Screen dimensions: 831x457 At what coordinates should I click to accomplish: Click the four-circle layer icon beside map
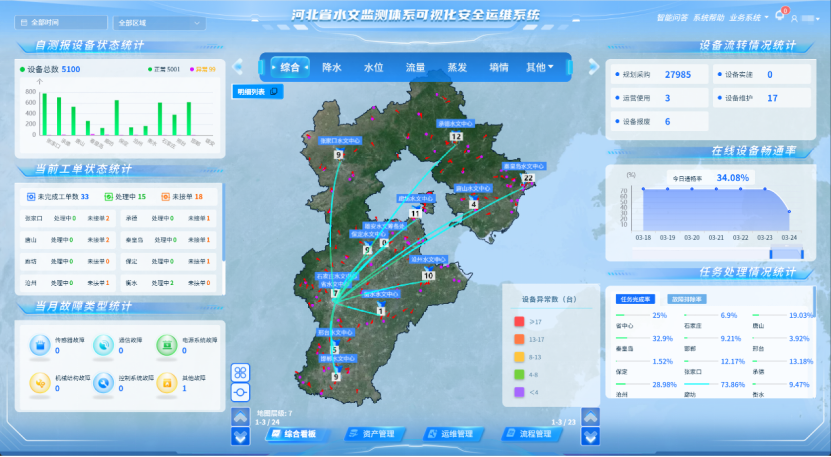coord(240,371)
